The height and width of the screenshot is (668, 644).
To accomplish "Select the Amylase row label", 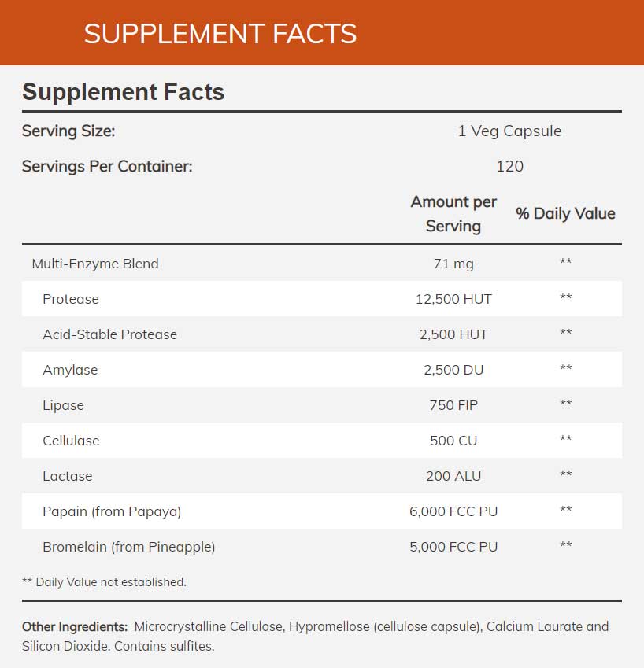I will point(70,370).
